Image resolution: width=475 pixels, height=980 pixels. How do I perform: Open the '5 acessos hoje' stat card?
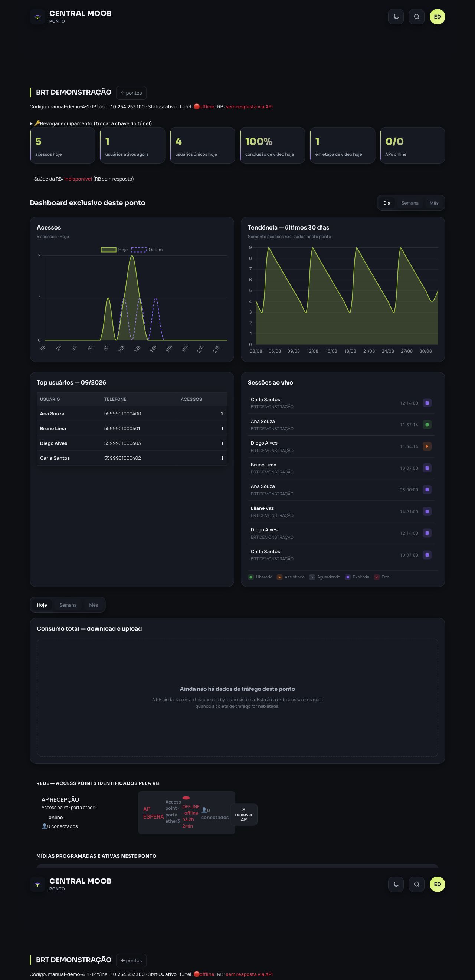tap(62, 145)
